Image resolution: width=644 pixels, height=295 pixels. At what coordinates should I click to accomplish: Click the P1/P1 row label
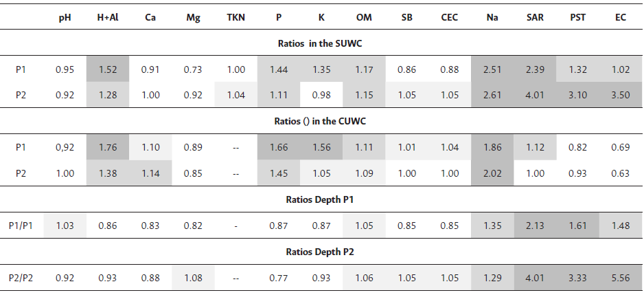[x=22, y=226]
